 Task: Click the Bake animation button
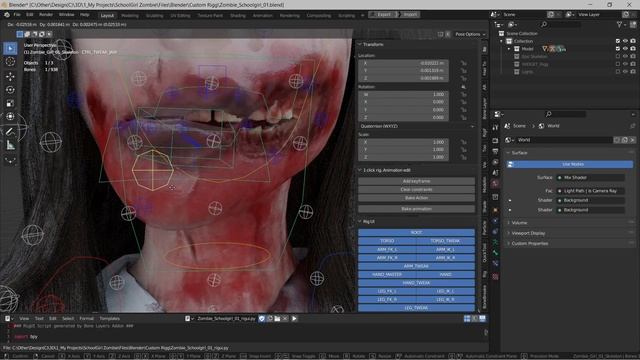(416, 209)
